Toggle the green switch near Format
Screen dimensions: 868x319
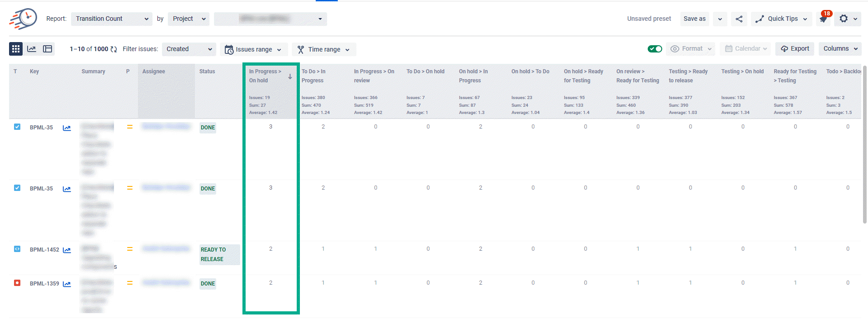coord(655,49)
